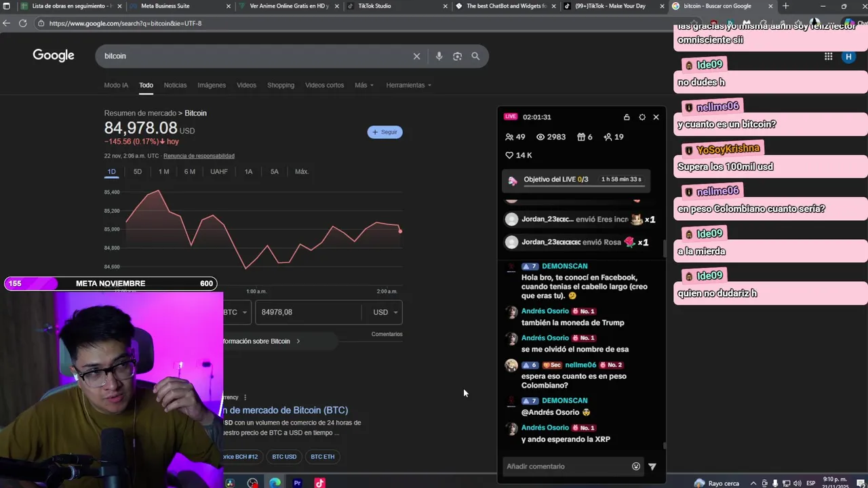Open Google account avatar 'H'
This screenshot has width=868, height=488.
[x=848, y=57]
